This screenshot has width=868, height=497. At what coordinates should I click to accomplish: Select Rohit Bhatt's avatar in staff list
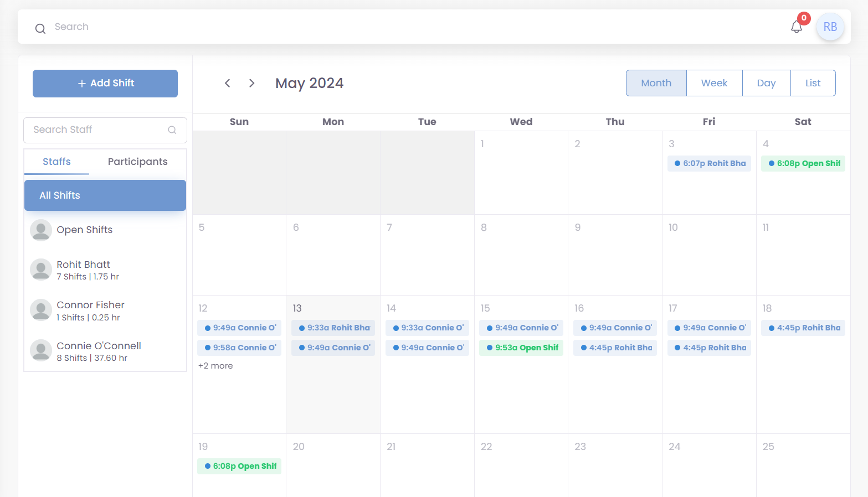click(x=41, y=270)
